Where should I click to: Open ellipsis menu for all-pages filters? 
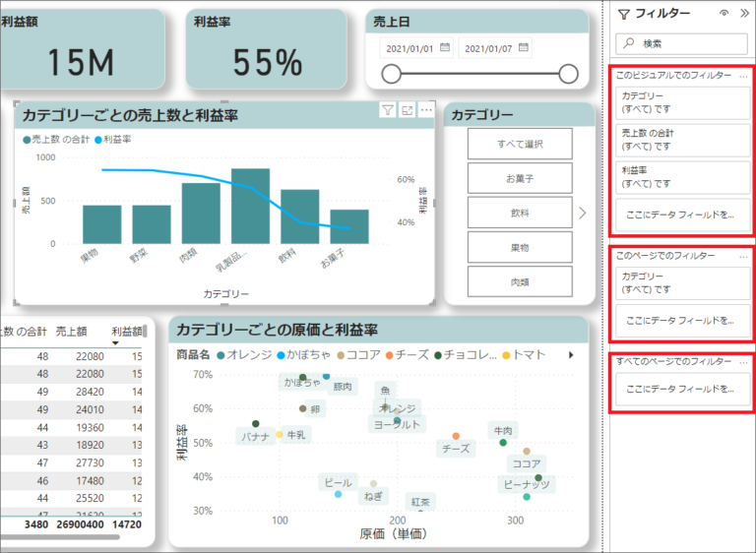point(743,362)
